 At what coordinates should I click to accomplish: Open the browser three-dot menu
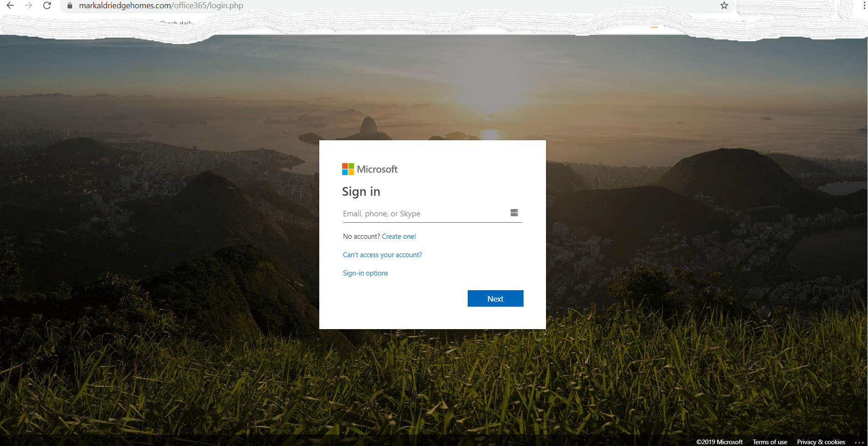pos(864,6)
